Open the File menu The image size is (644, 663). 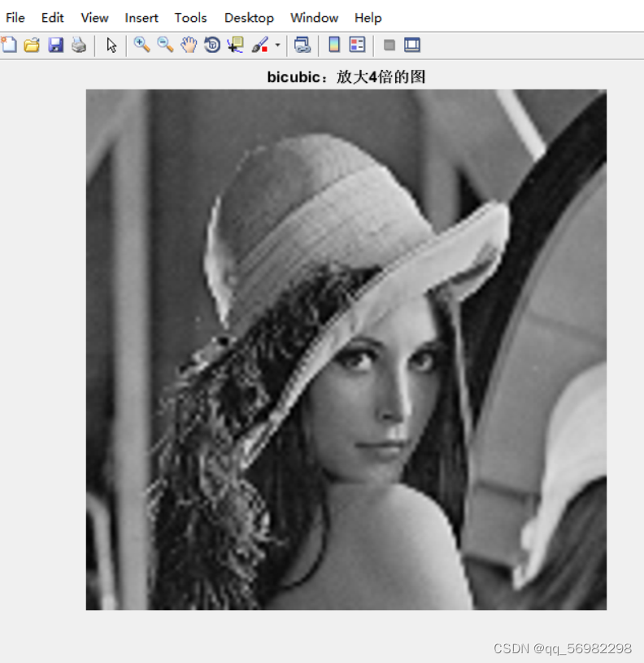(15, 18)
